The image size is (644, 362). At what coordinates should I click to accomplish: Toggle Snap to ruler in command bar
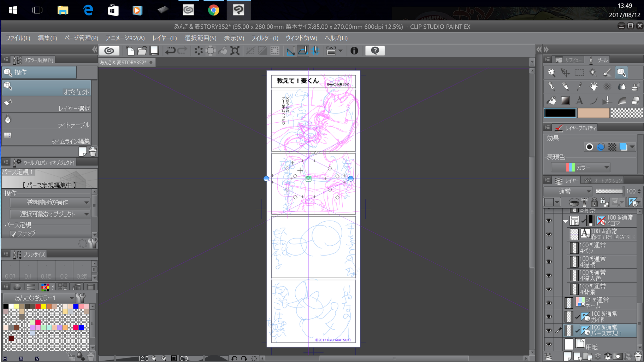(291, 51)
